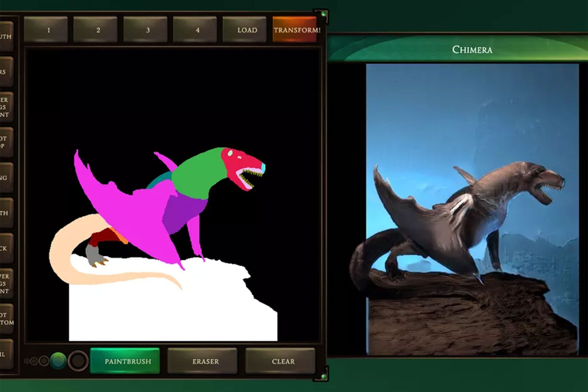Select the smallest brush size circle

coord(27,361)
